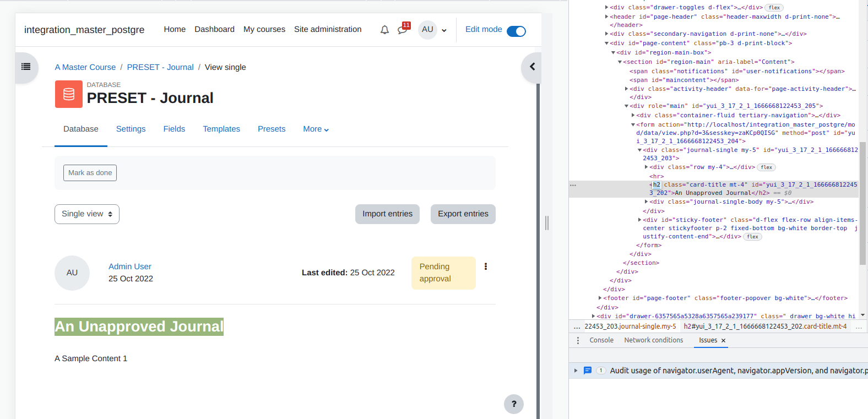Open Site administration

coord(328,29)
